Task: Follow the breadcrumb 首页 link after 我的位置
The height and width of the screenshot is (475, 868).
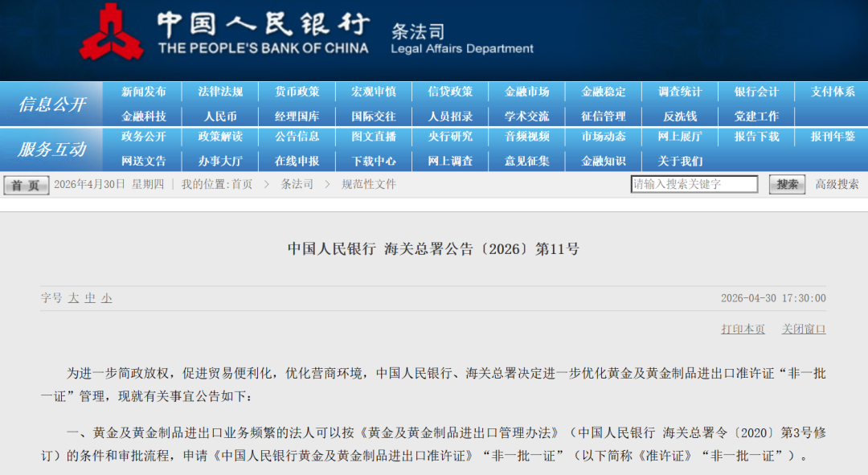Action: 242,184
